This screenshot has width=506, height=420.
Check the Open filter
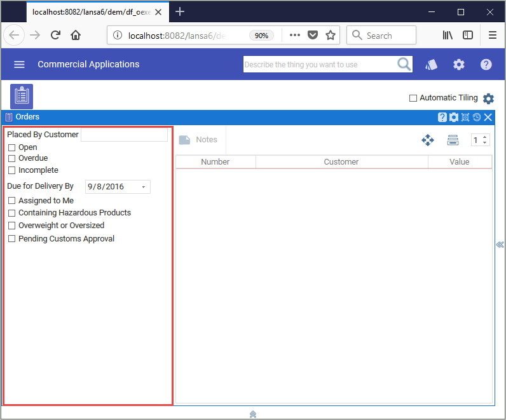point(11,148)
